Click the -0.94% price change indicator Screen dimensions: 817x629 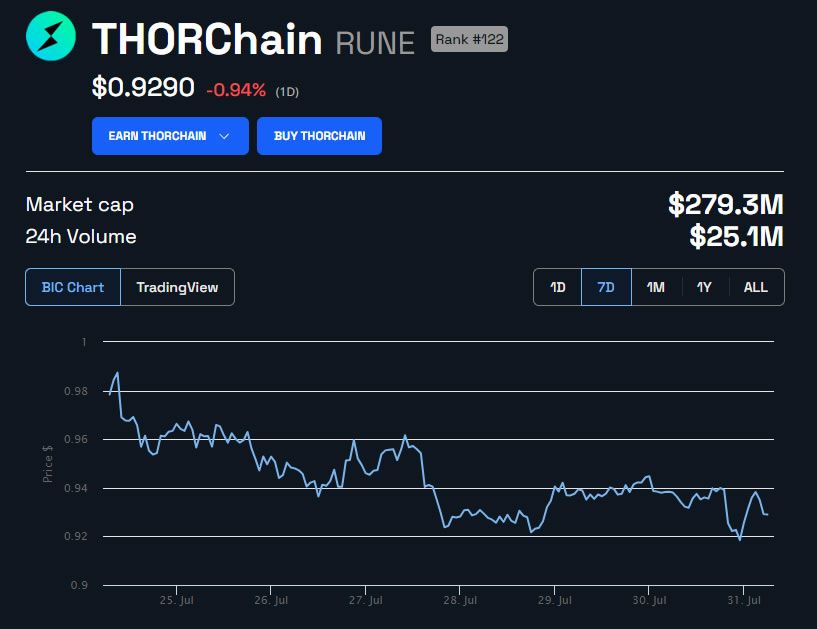236,90
